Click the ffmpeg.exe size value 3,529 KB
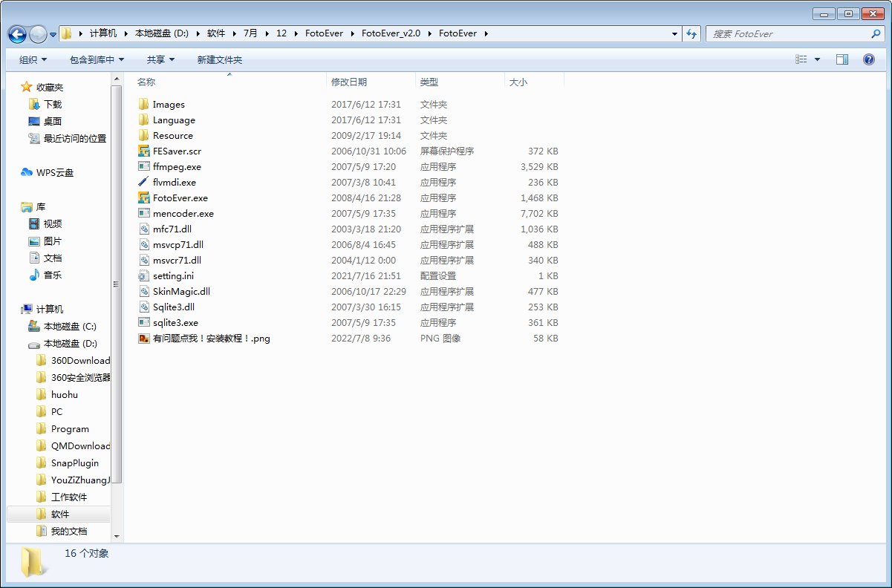Viewport: 892px width, 588px height. pos(539,166)
